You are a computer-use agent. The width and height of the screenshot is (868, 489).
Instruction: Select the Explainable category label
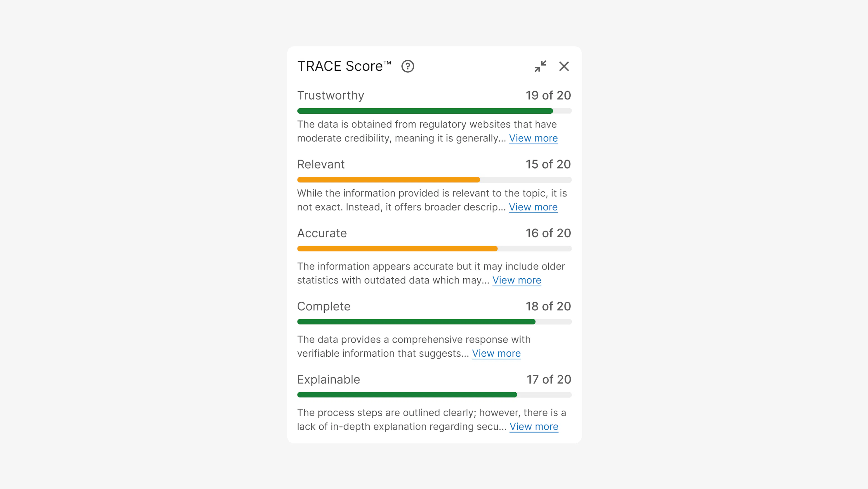328,379
